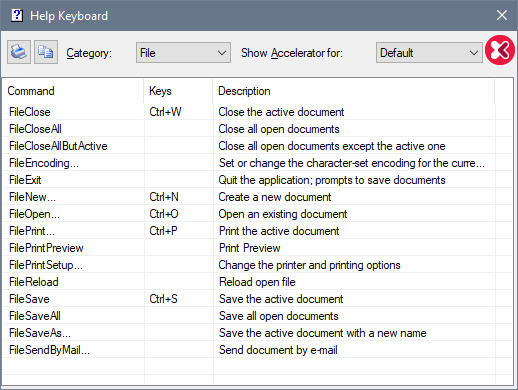
Task: Select the FileEncoding... command
Action: 44,163
